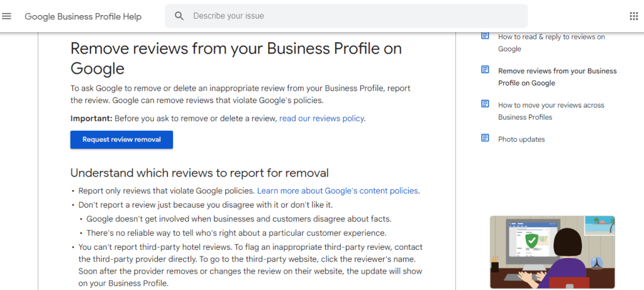The height and width of the screenshot is (290, 644).
Task: Open the Google apps grid
Action: [x=634, y=16]
